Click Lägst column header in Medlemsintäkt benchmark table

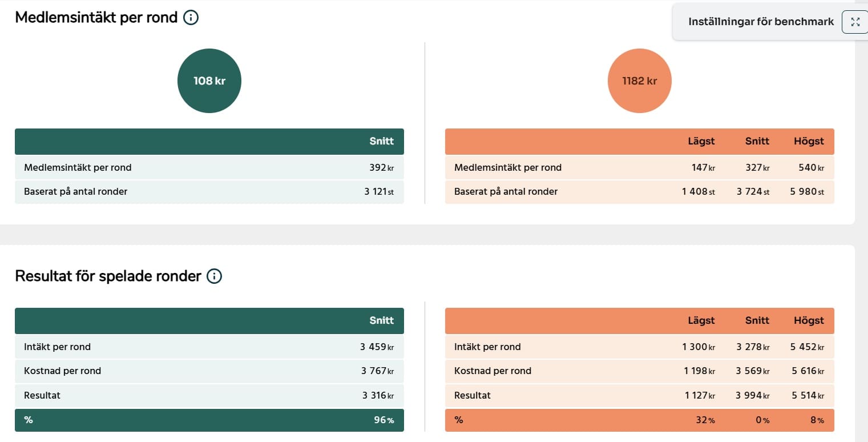pyautogui.click(x=701, y=141)
